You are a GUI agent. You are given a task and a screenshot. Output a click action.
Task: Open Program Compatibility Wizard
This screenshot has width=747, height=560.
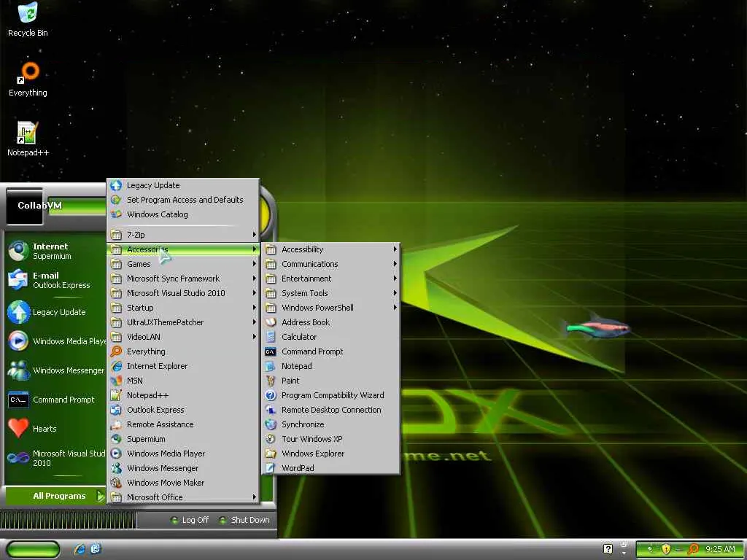(331, 395)
